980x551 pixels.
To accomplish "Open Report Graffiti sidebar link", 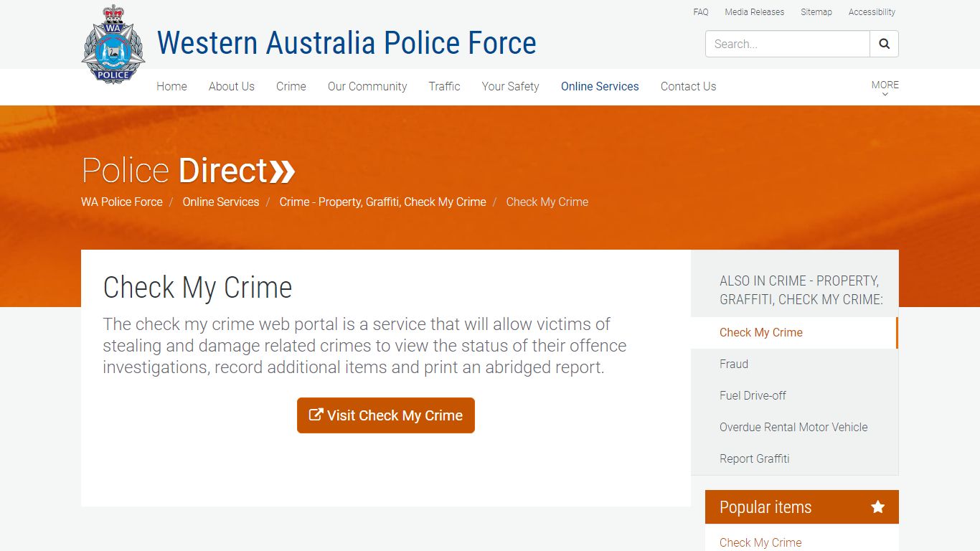I will [x=755, y=458].
